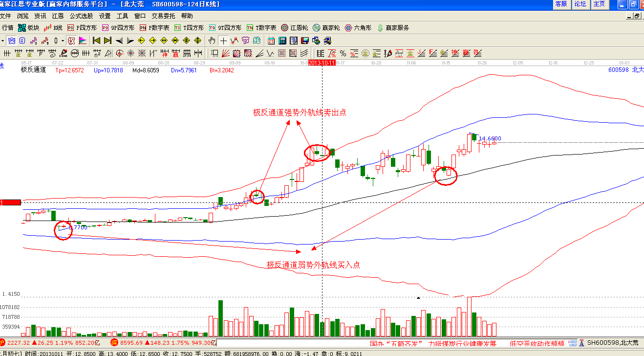The height and width of the screenshot is (356, 644).
Task: Toggle the crosshair cursor tool
Action: tap(223, 41)
